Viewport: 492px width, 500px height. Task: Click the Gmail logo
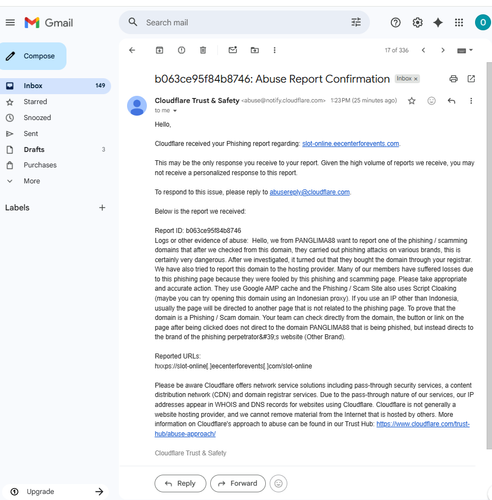tap(49, 23)
